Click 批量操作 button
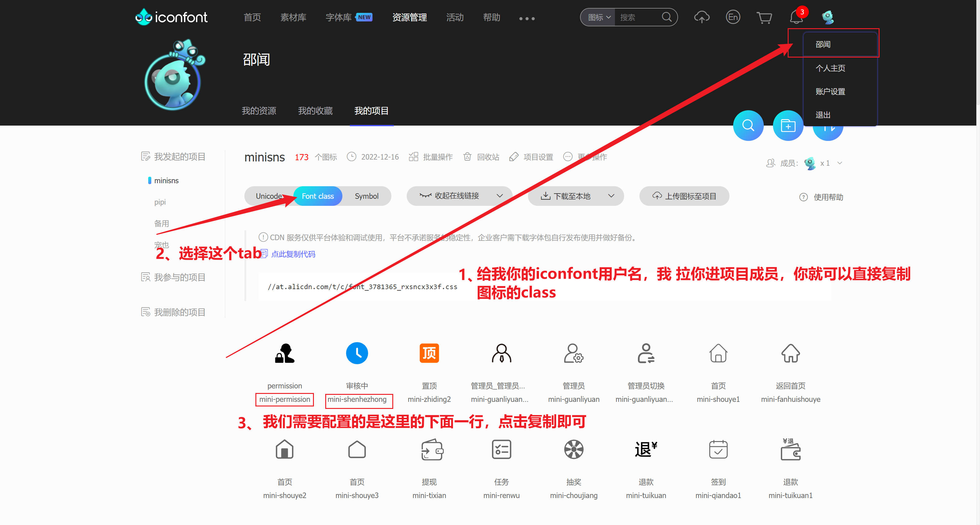Viewport: 980px width, 525px height. (431, 157)
